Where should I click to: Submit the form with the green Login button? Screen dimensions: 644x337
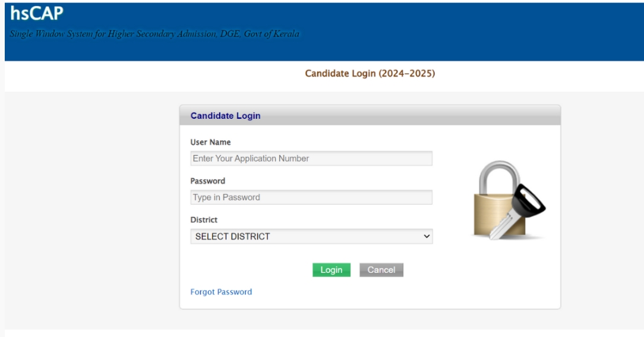point(332,270)
